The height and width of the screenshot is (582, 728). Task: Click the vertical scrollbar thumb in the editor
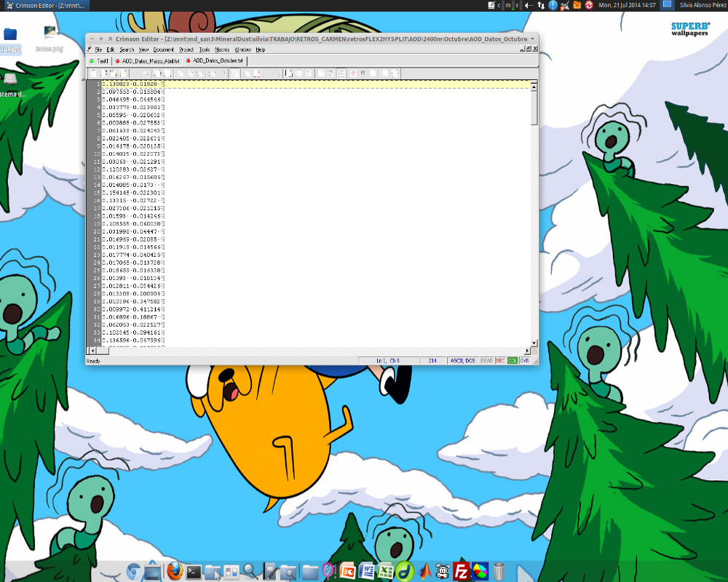pyautogui.click(x=534, y=108)
